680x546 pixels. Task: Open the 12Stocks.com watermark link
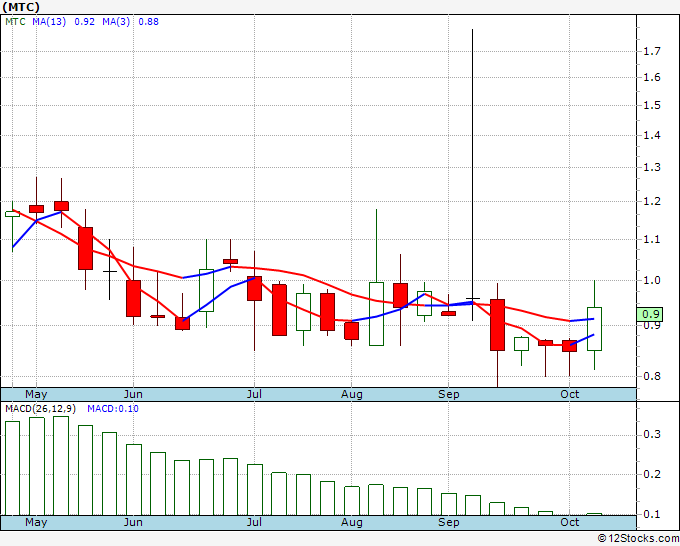(x=636, y=537)
